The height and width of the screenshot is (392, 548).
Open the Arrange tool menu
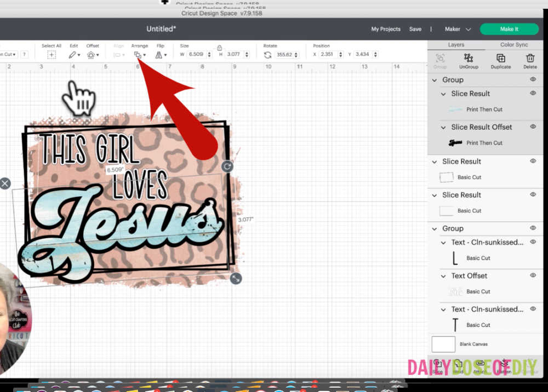point(139,54)
